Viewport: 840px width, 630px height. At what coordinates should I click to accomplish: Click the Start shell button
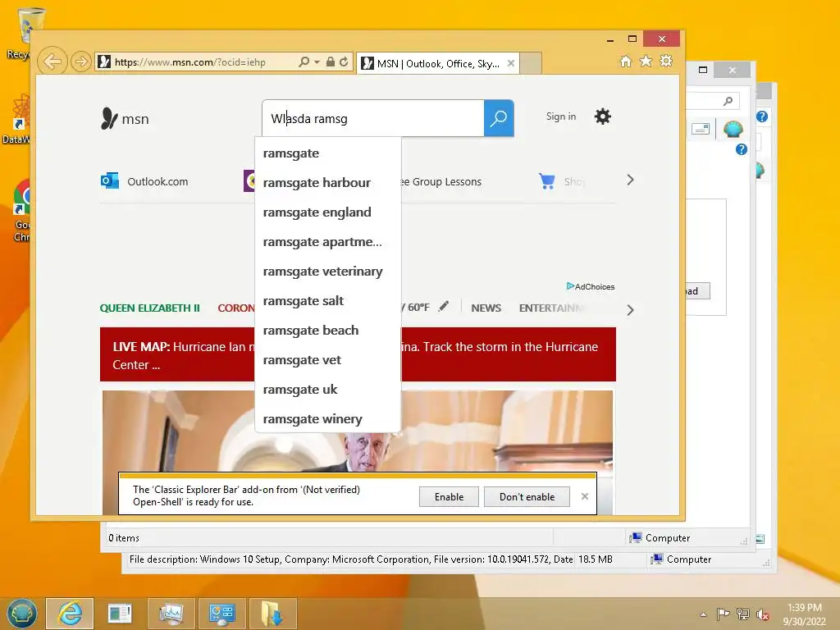22,614
